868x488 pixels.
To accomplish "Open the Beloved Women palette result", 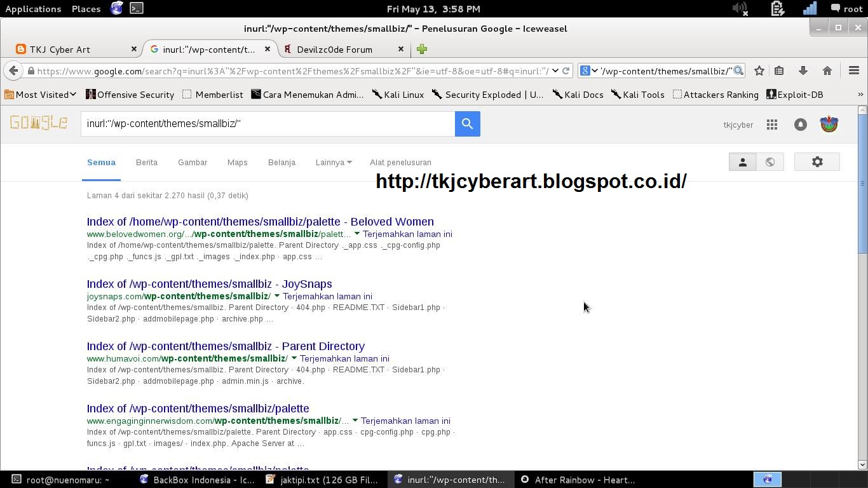I will [261, 222].
